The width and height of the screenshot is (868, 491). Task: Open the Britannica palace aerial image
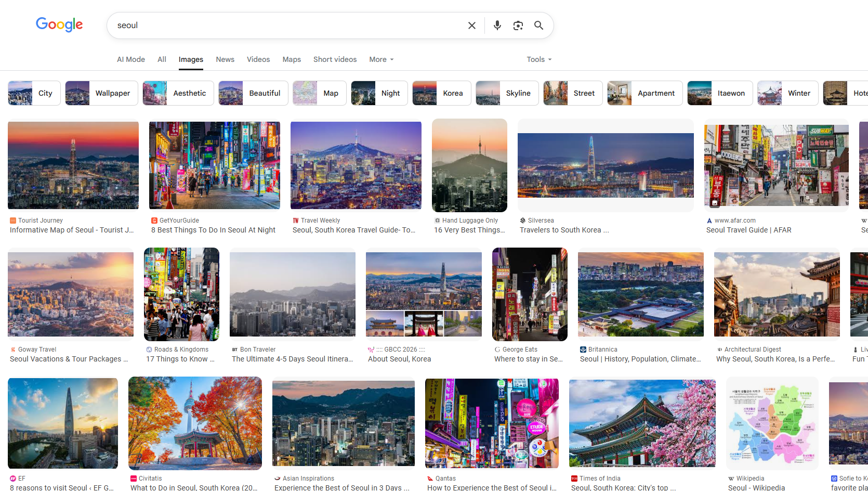click(641, 294)
